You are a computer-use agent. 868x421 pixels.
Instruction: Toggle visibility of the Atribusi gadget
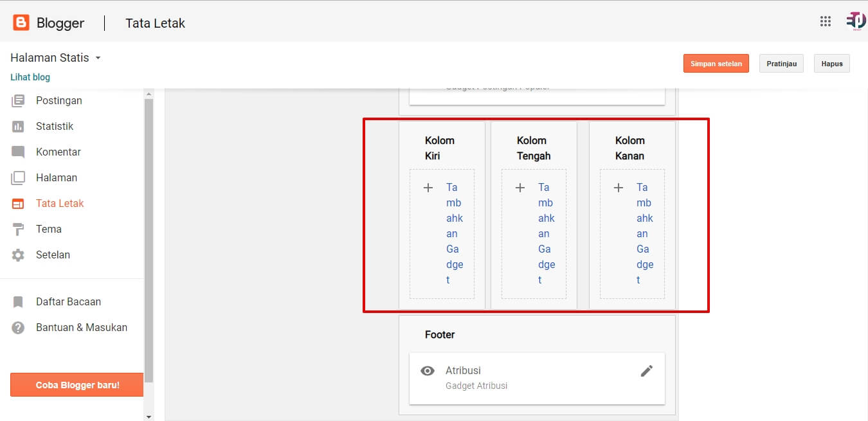tap(428, 370)
